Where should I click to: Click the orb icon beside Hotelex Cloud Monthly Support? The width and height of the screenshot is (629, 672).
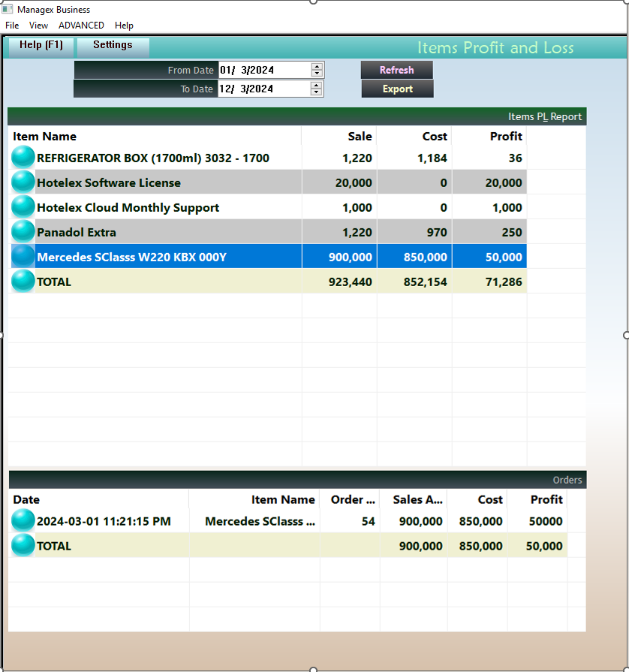(23, 207)
